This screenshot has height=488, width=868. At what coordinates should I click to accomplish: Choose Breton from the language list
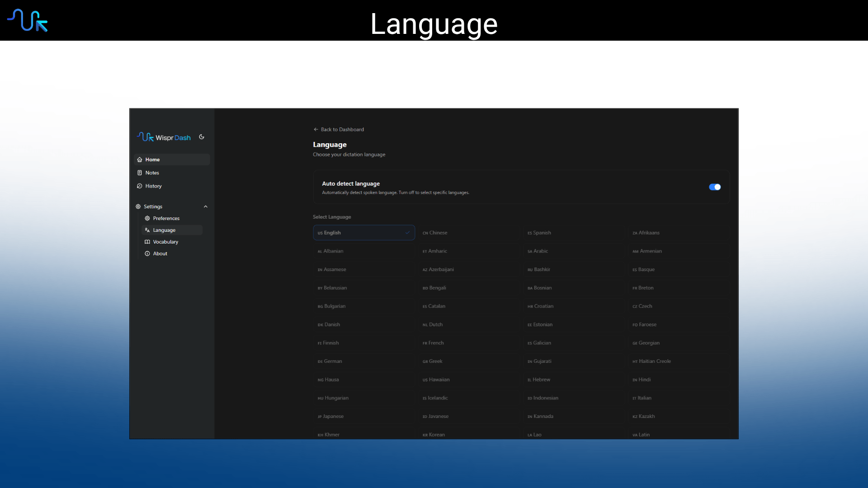[679, 288]
